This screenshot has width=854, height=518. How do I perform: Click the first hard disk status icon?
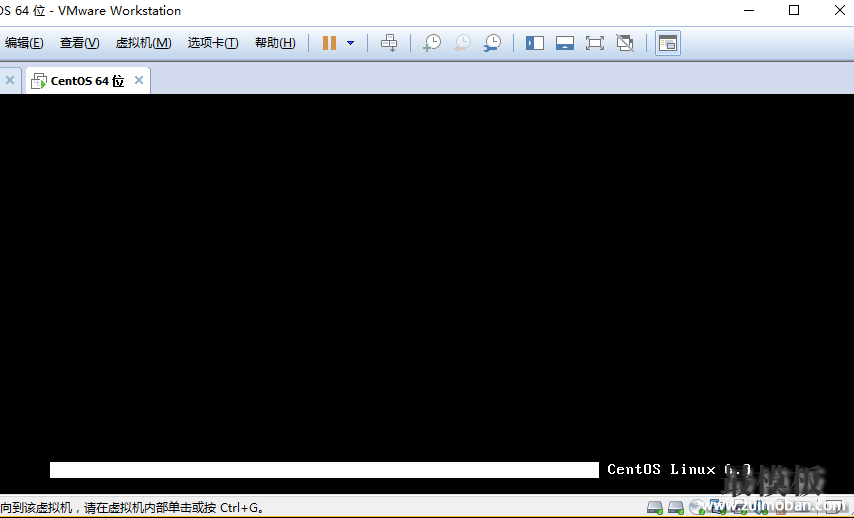click(655, 508)
